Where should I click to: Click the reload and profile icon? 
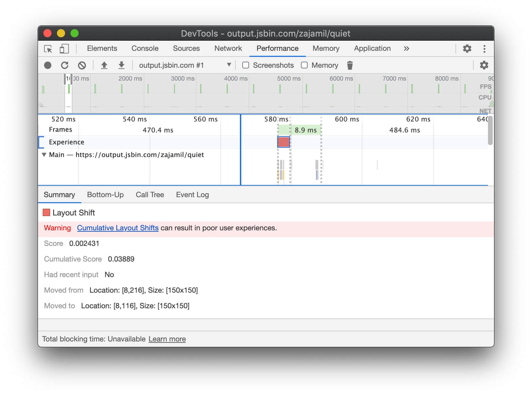click(65, 65)
